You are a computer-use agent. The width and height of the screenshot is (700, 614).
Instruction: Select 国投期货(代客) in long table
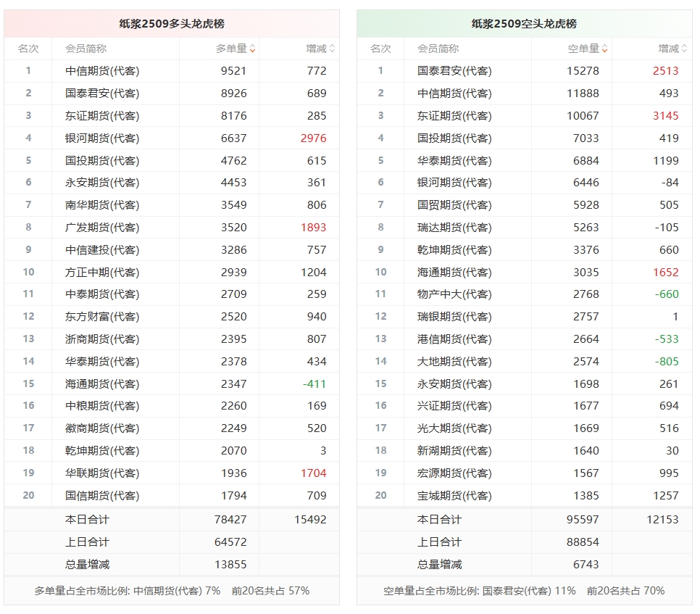[102, 160]
